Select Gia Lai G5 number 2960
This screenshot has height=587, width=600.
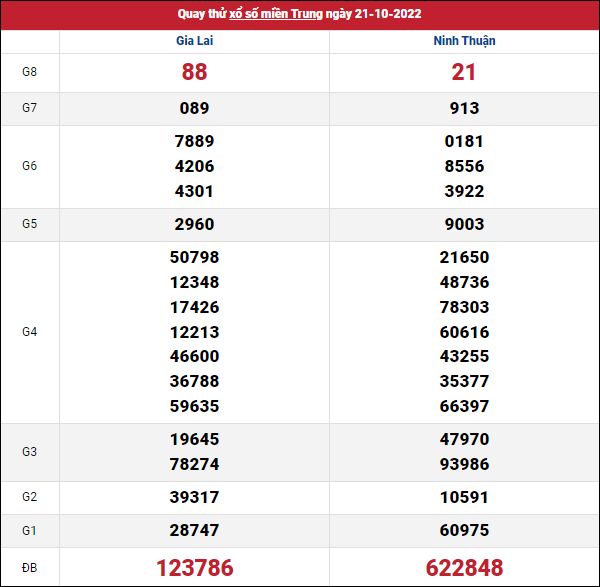[194, 224]
